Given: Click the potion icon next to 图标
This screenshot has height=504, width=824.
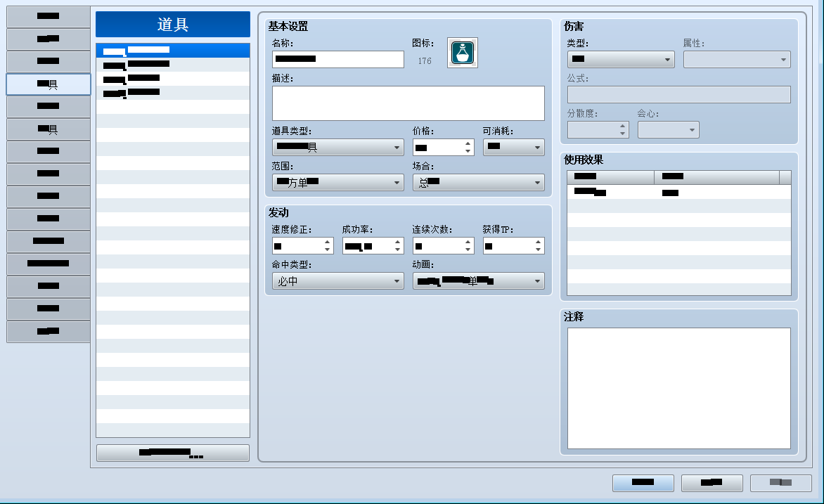Looking at the screenshot, I should (x=463, y=53).
